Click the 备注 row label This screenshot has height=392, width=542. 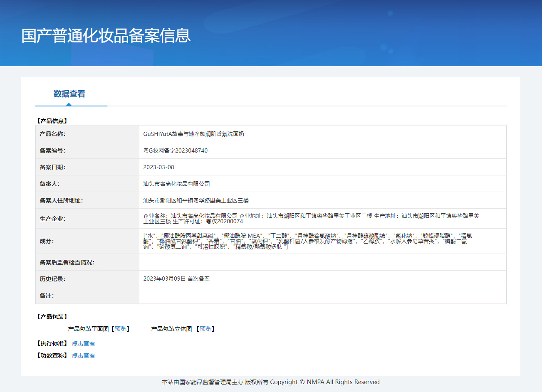47,296
